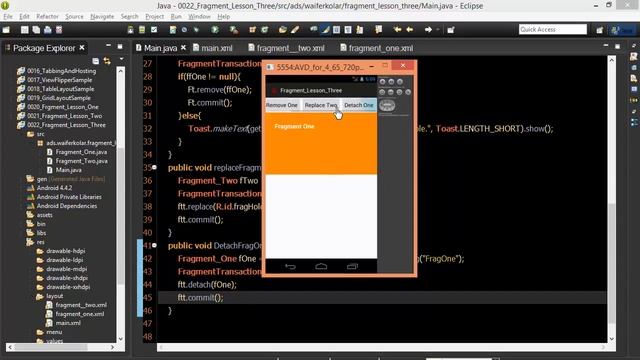The image size is (640, 360).
Task: Select Fragment_Two.java in Package Explorer
Action: pyautogui.click(x=77, y=161)
